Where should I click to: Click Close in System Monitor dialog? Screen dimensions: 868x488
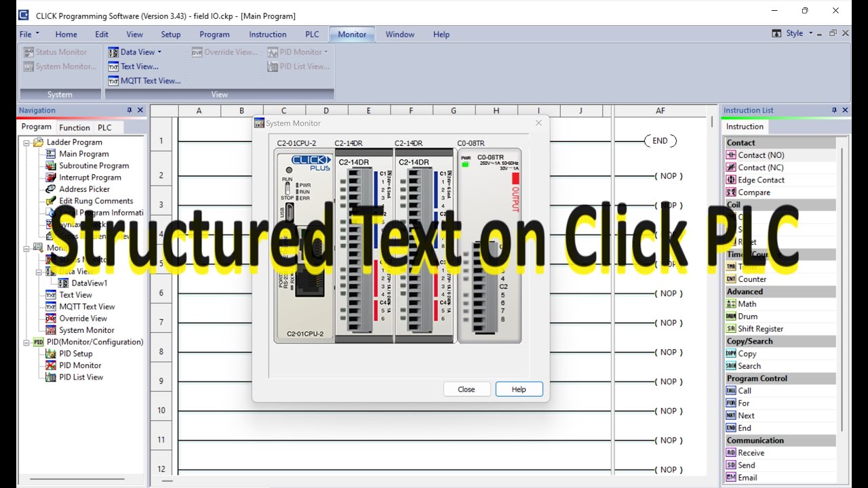click(467, 389)
